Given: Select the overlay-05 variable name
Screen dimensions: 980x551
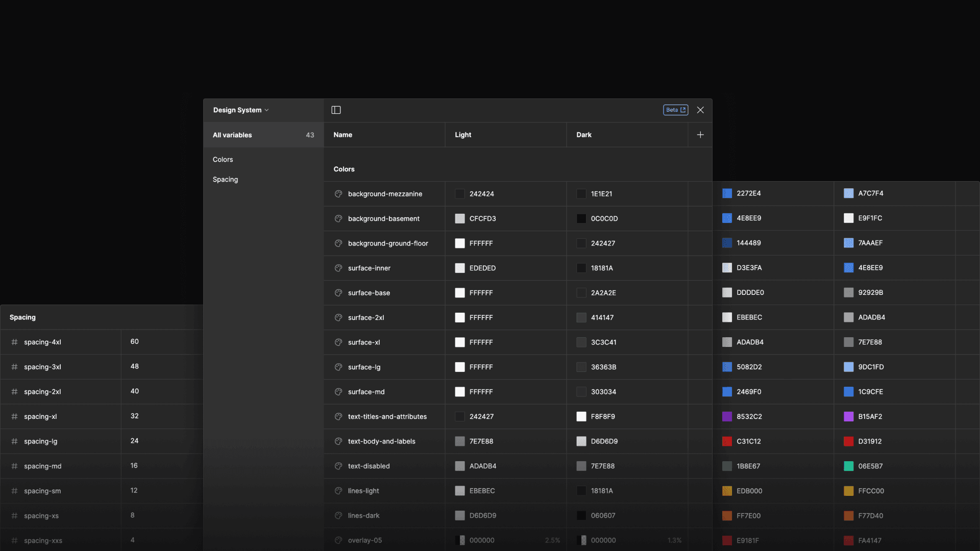Looking at the screenshot, I should tap(365, 540).
